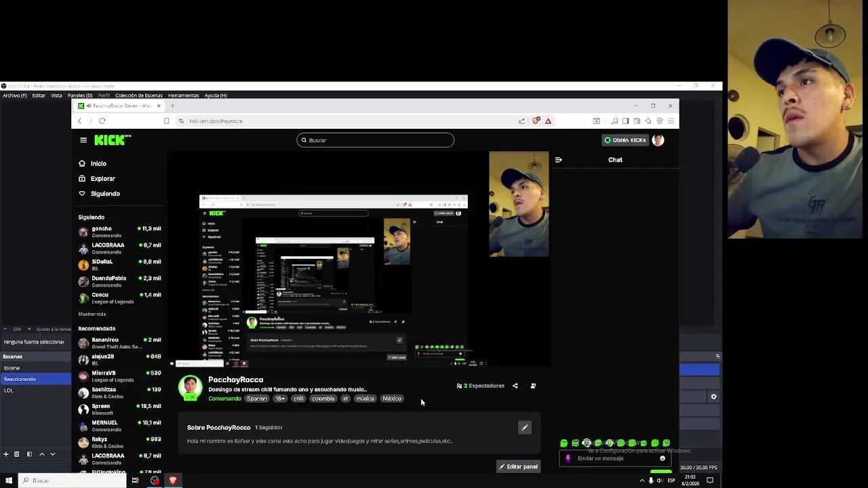Open OBS Archivo menu
Screen dimensions: 868x488
pyautogui.click(x=14, y=96)
